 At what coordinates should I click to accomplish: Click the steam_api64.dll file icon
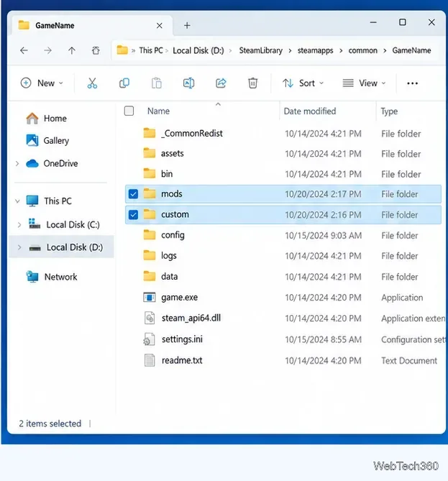pyautogui.click(x=150, y=318)
